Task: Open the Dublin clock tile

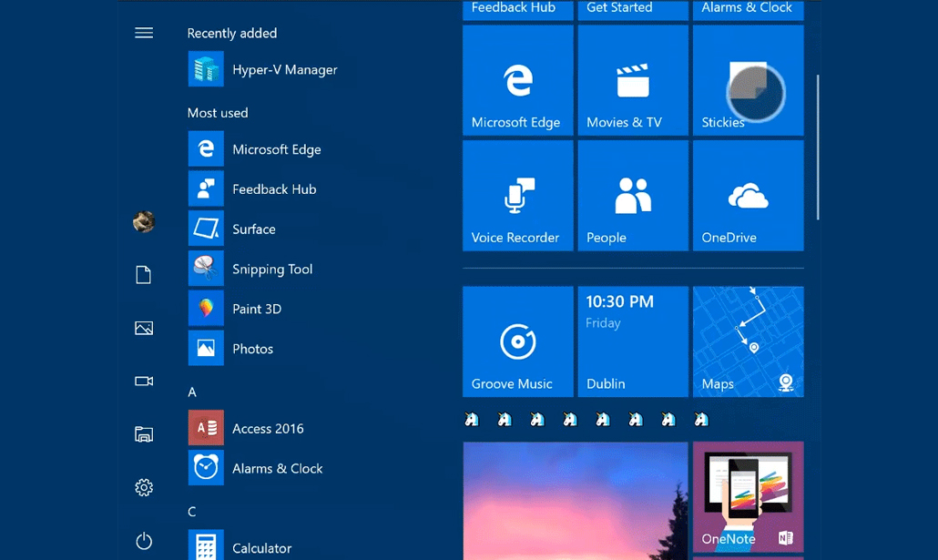Action: point(633,342)
